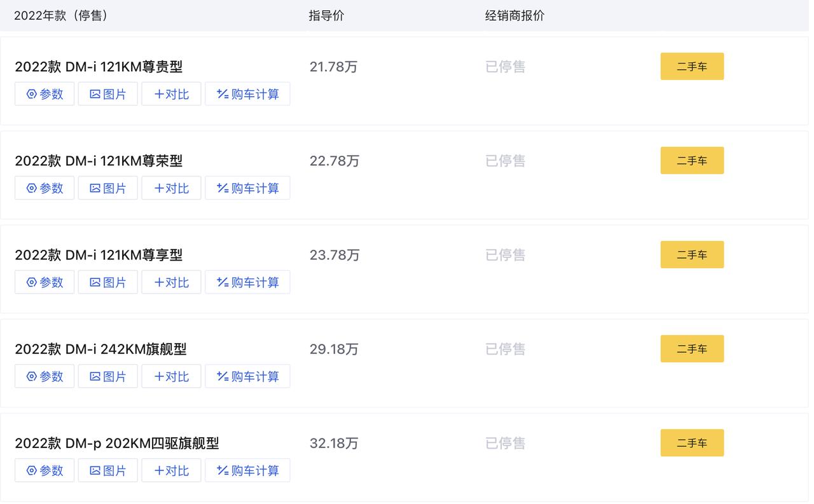Open the 2022款 DM-i 121KM尊贵型 title link
The height and width of the screenshot is (504, 814).
pyautogui.click(x=99, y=67)
